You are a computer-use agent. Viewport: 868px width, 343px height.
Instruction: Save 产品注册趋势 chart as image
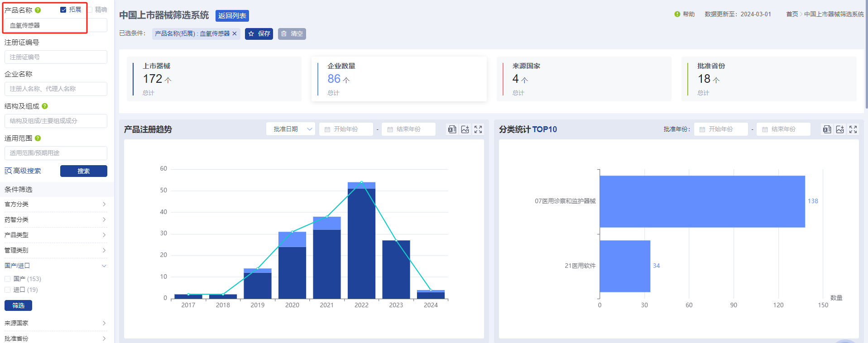point(465,129)
